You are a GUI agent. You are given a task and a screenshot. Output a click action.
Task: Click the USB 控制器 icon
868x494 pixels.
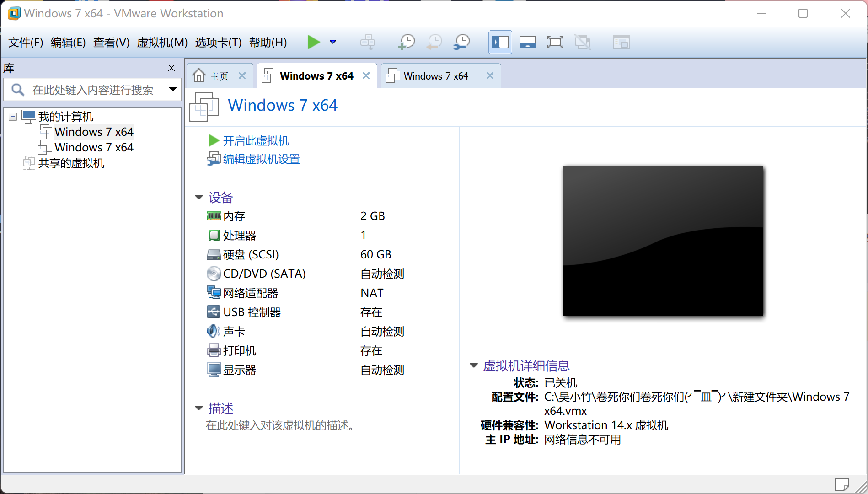[x=214, y=312]
